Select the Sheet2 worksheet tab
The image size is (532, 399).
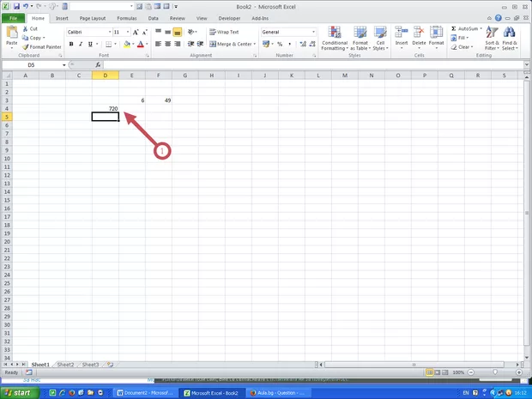[65, 365]
